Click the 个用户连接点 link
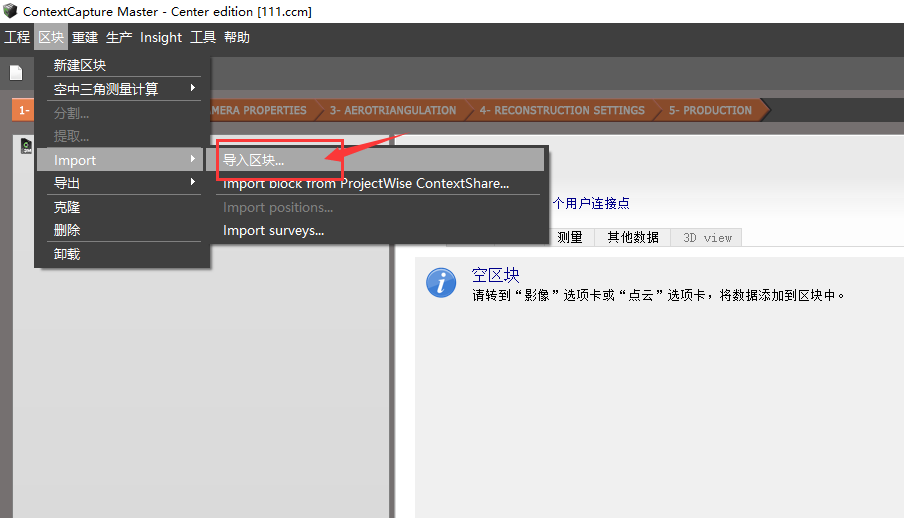This screenshot has height=518, width=904. [x=591, y=203]
